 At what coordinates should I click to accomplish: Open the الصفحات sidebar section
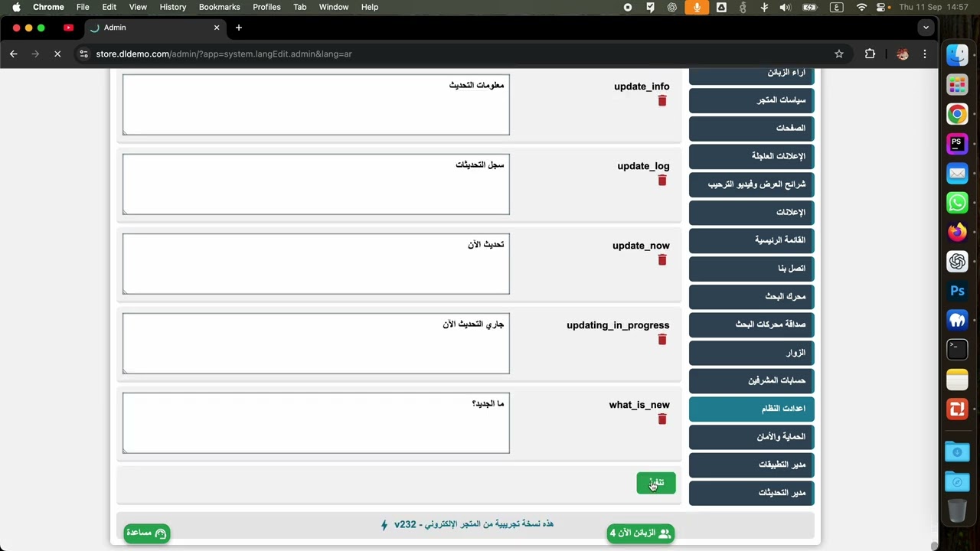(x=752, y=128)
